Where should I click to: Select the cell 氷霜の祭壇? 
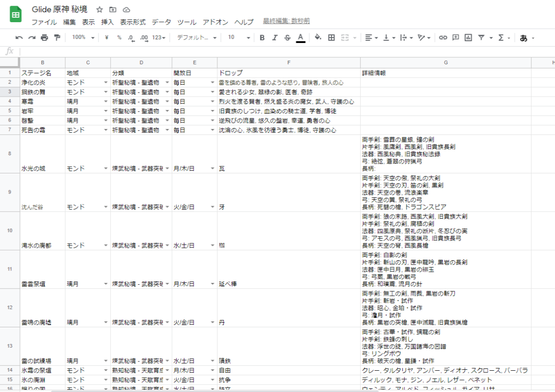pyautogui.click(x=43, y=370)
